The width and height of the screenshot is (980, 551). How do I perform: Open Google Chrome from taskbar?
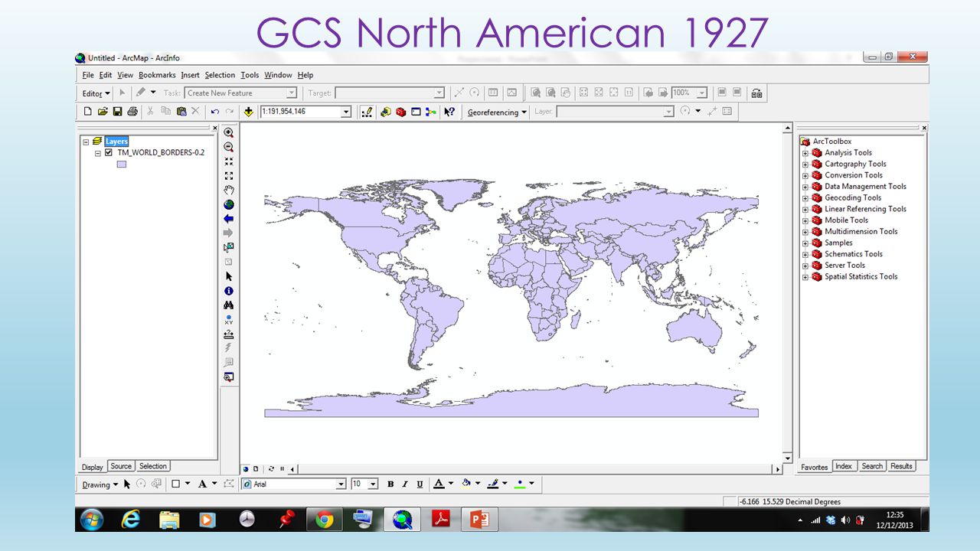point(325,520)
